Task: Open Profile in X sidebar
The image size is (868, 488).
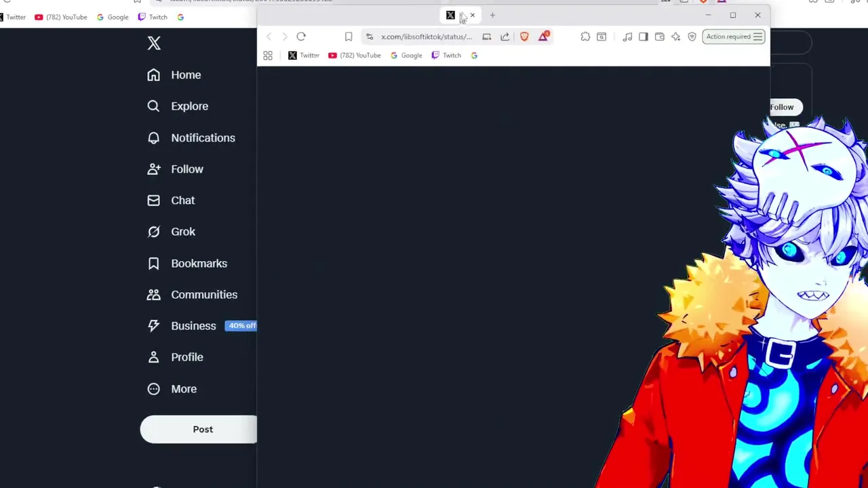Action: tap(175, 357)
